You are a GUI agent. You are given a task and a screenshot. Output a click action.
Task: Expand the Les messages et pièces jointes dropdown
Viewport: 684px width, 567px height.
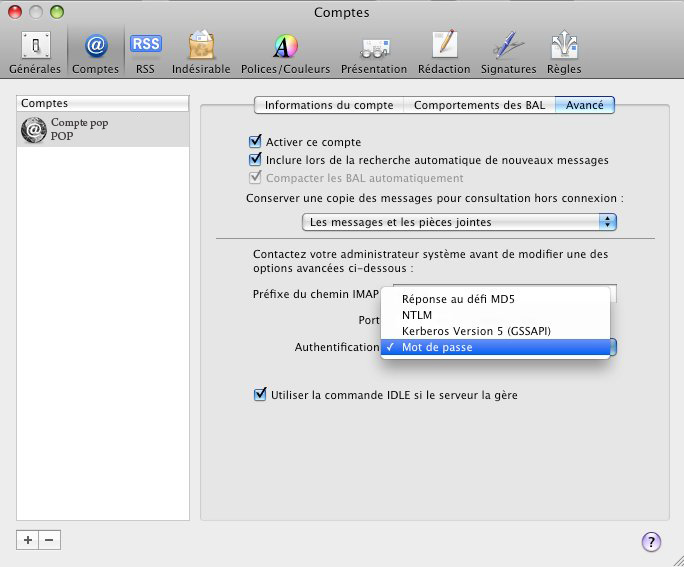coord(459,222)
